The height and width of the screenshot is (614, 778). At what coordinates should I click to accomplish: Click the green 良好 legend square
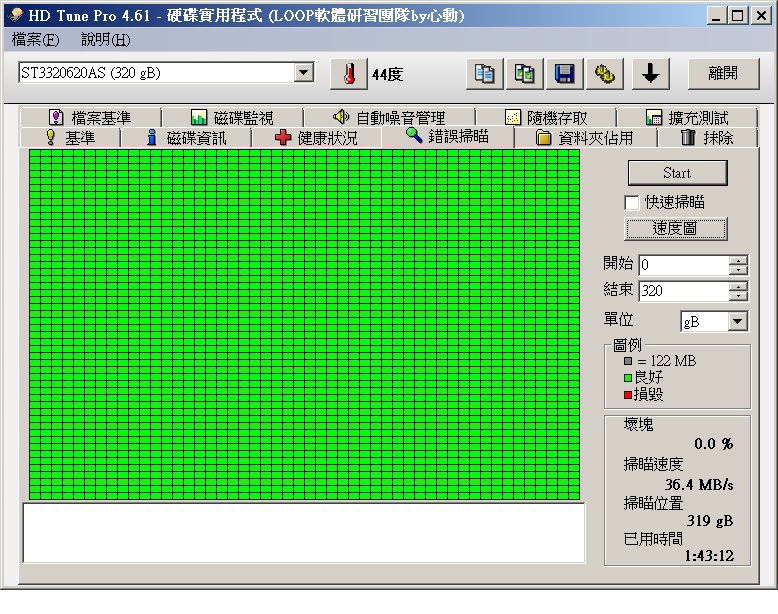pyautogui.click(x=628, y=378)
